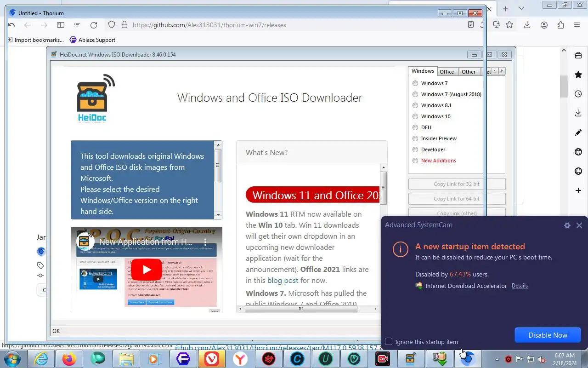Open Firefox from the taskbar
Image resolution: width=588 pixels, height=368 pixels.
point(69,359)
